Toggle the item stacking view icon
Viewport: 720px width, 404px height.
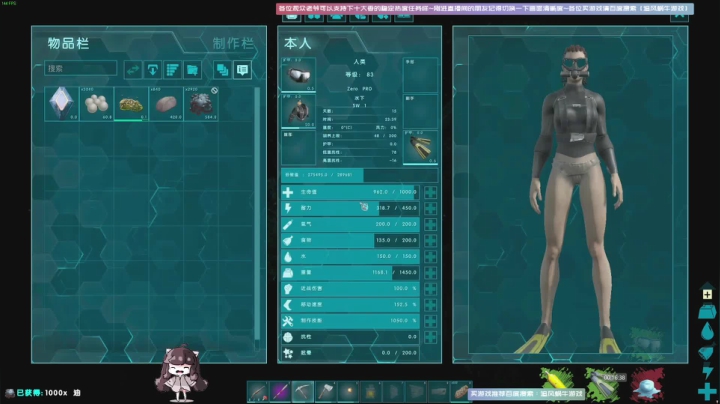222,70
